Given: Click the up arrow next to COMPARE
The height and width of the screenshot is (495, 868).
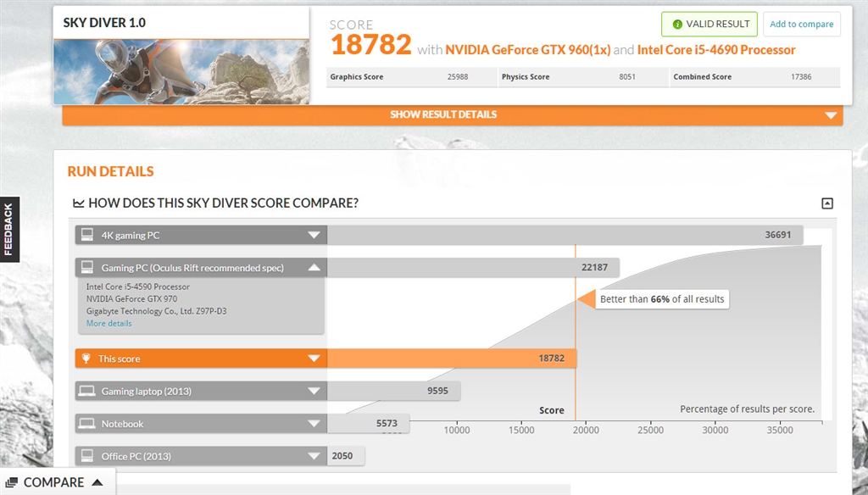Looking at the screenshot, I should [97, 482].
